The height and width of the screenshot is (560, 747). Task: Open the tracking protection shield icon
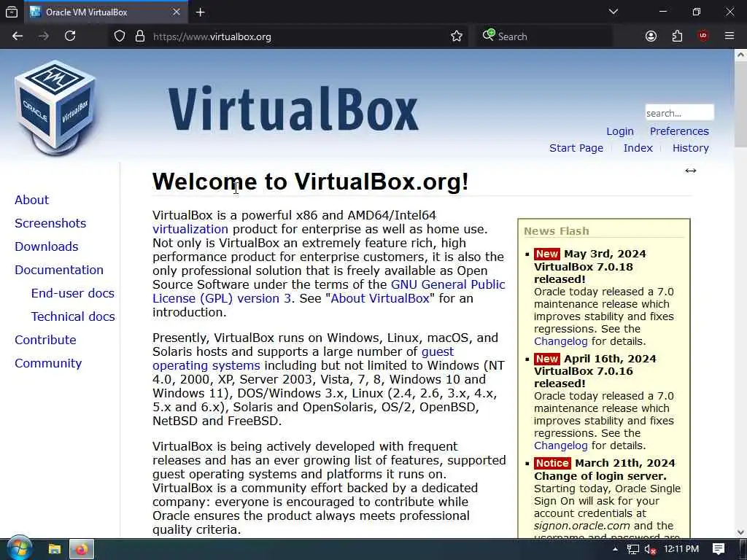pyautogui.click(x=120, y=36)
